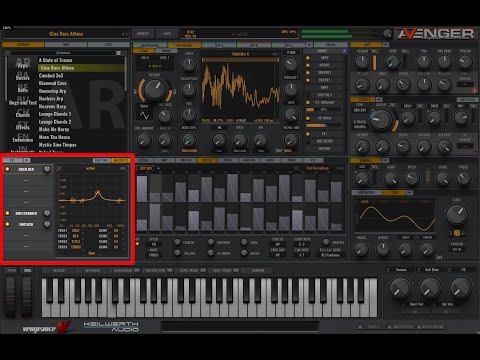Toggle the PITCH routing LED
The image size is (480, 360).
click(308, 65)
